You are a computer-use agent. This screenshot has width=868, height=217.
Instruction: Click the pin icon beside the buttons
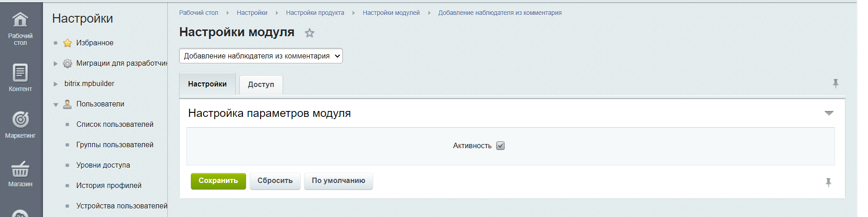828,182
